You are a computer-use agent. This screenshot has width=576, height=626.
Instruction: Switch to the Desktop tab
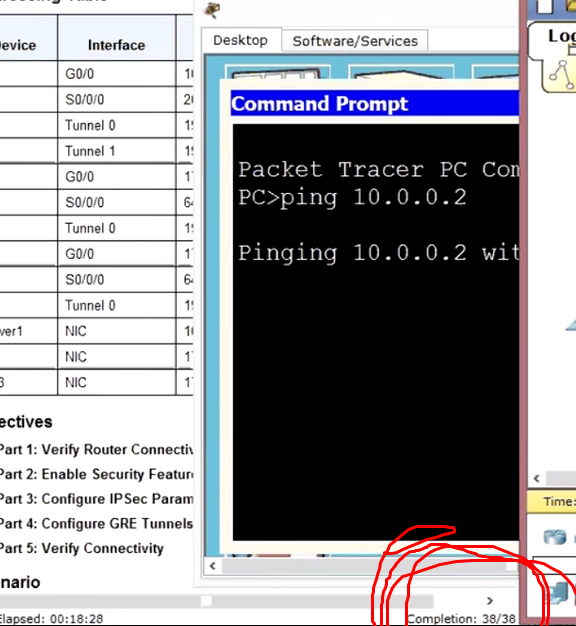coord(241,40)
